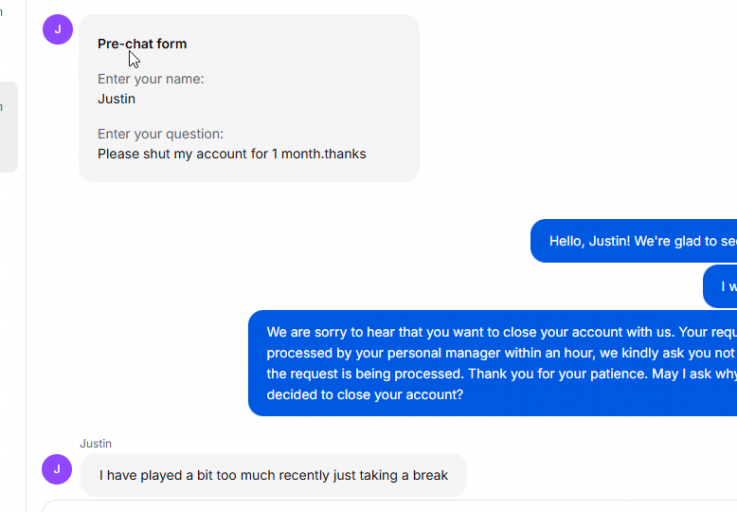Click the Justin sender name above last message
The image size is (737, 512).
click(x=96, y=444)
